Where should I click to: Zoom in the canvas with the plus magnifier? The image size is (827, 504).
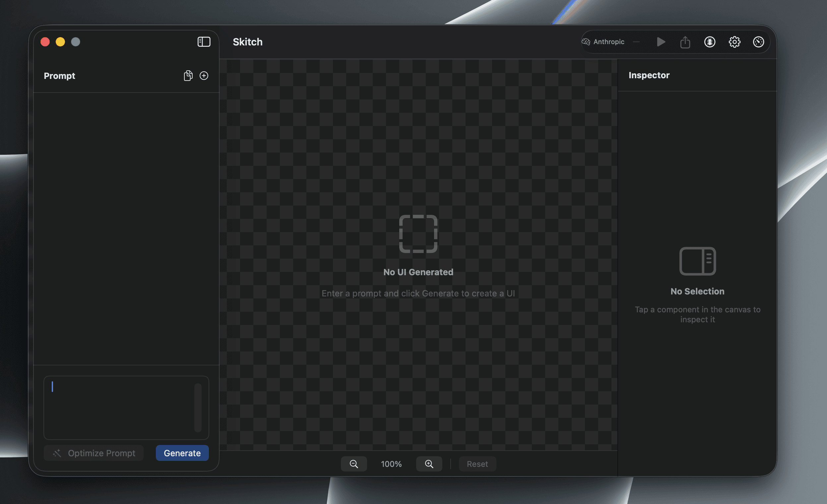coord(429,464)
